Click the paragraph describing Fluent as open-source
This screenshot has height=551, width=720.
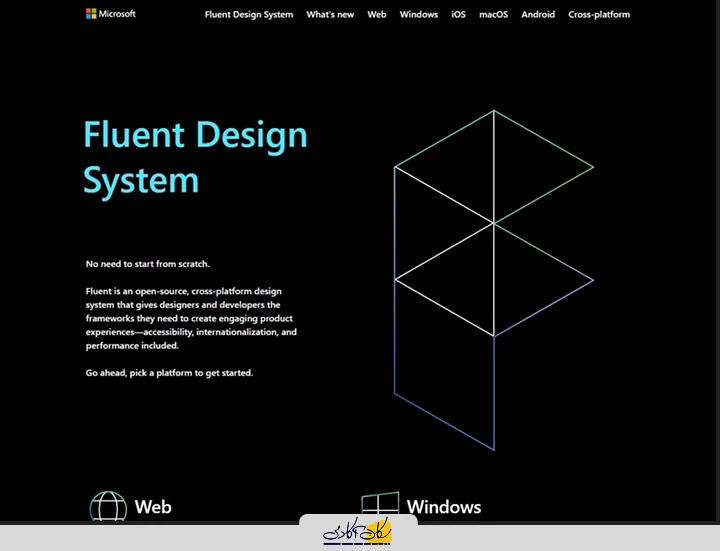coord(191,318)
